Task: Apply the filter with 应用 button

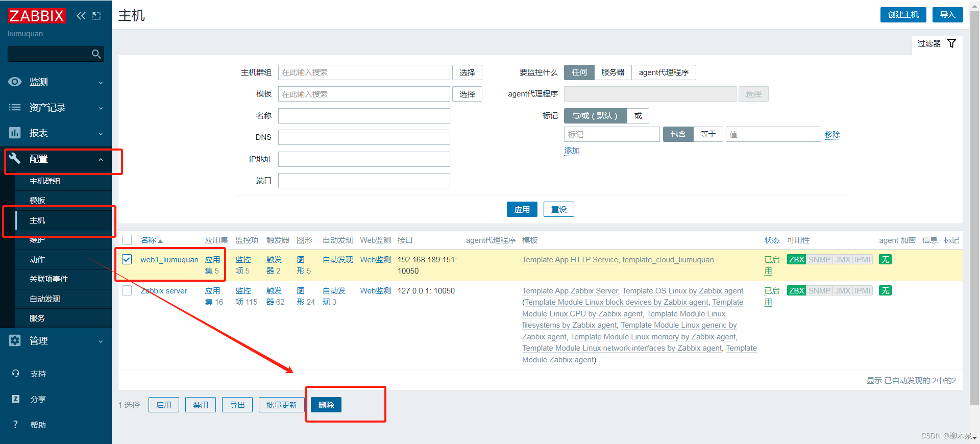Action: [x=522, y=209]
